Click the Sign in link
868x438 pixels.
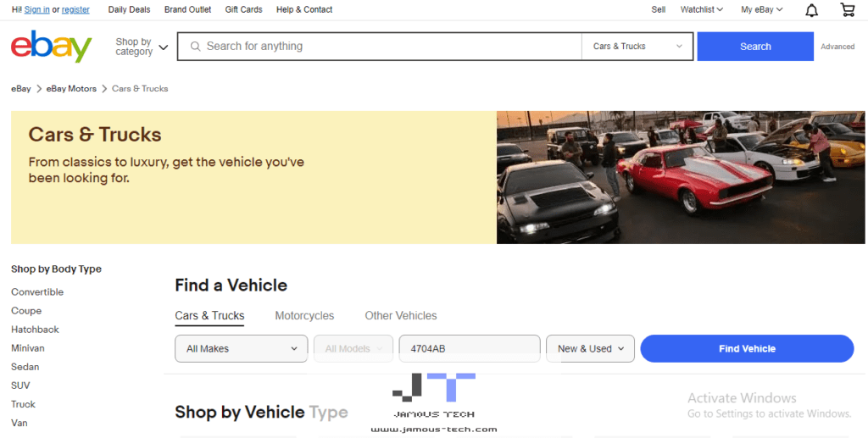(37, 9)
